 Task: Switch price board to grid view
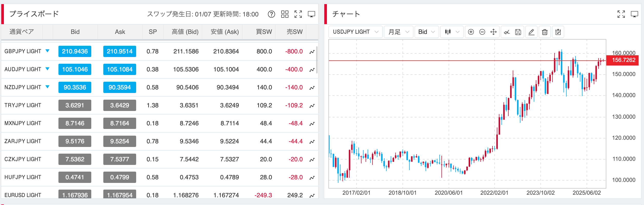(285, 14)
